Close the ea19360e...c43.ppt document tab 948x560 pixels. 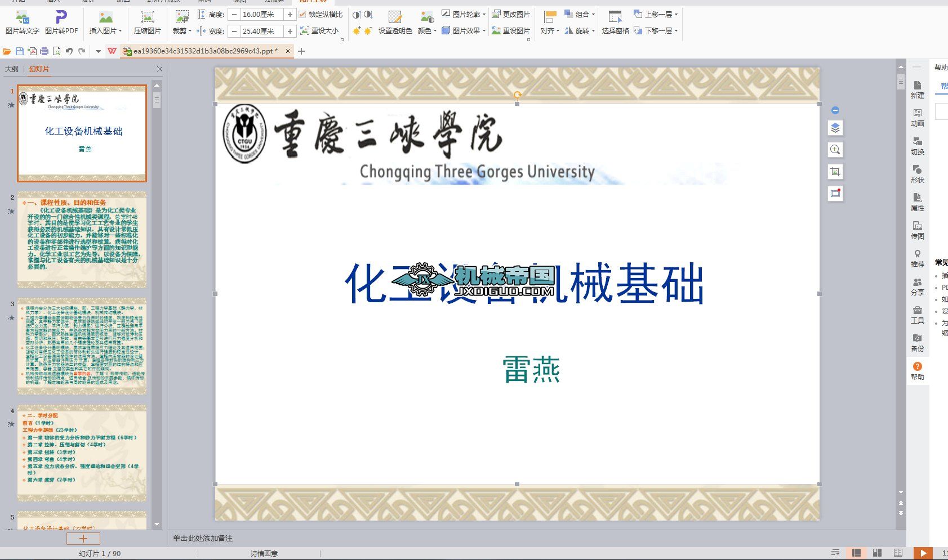(x=288, y=51)
